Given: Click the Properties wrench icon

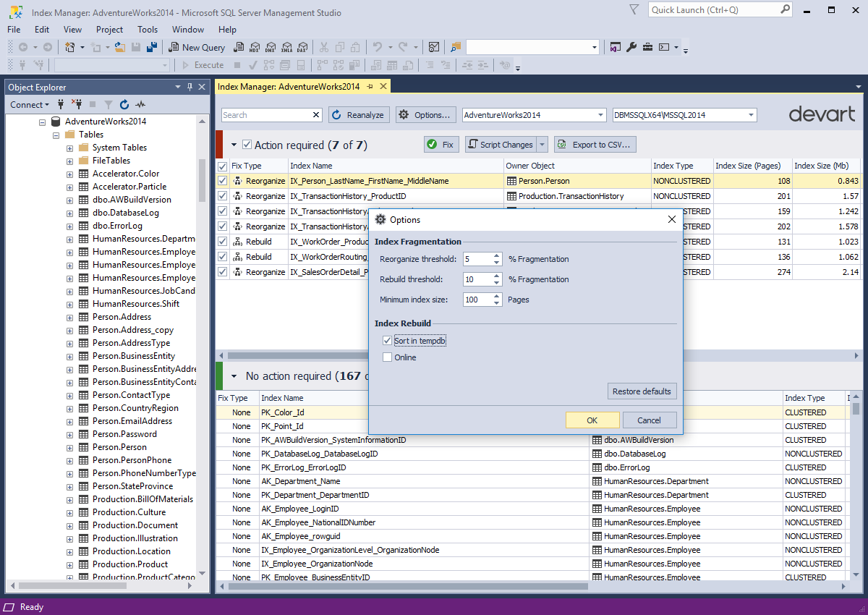Looking at the screenshot, I should 631,47.
